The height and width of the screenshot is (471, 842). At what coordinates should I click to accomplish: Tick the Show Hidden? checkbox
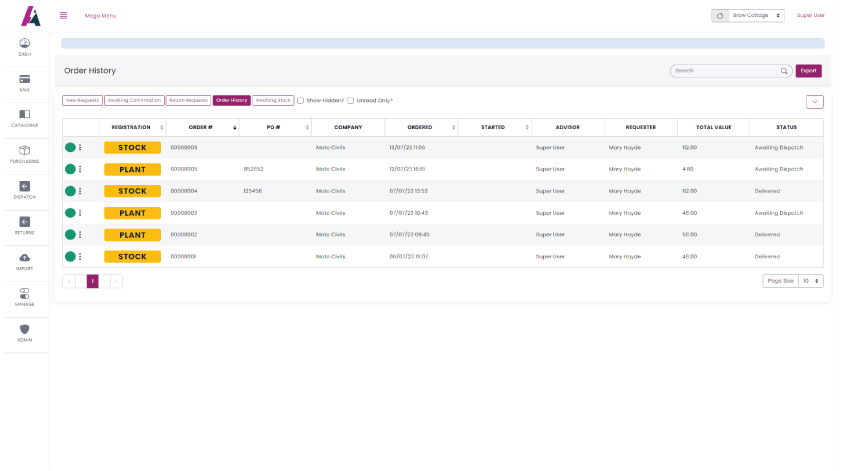301,100
